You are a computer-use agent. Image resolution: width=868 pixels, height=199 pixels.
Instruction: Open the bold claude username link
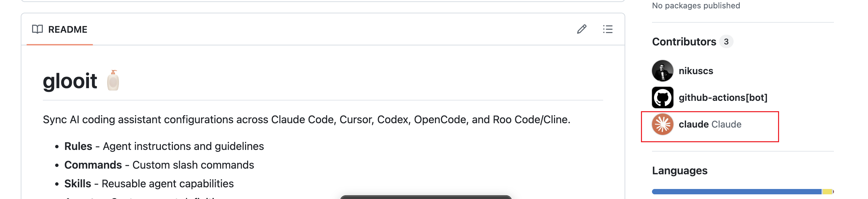[693, 125]
